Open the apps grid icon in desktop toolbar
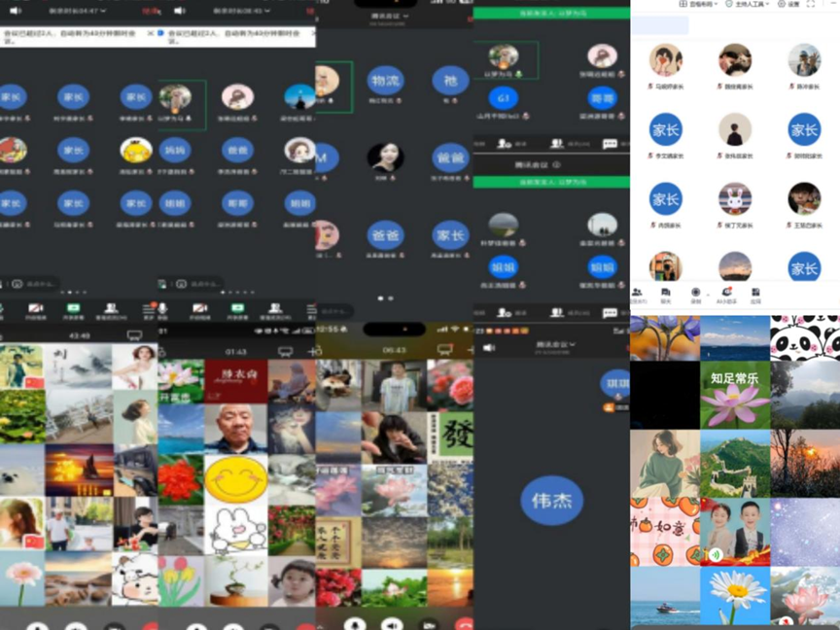 click(755, 292)
